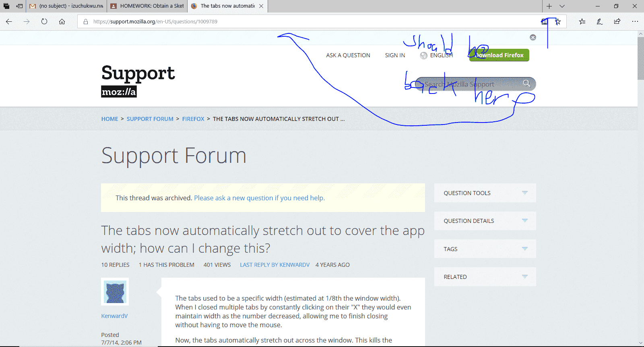Expand the TAGS panel
The height and width of the screenshot is (347, 644).
tap(485, 249)
